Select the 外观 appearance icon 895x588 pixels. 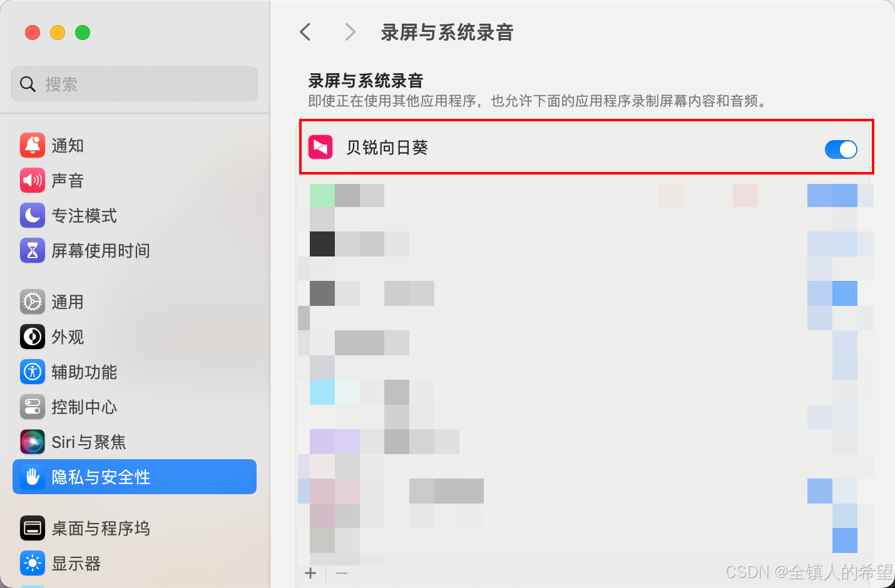(33, 337)
